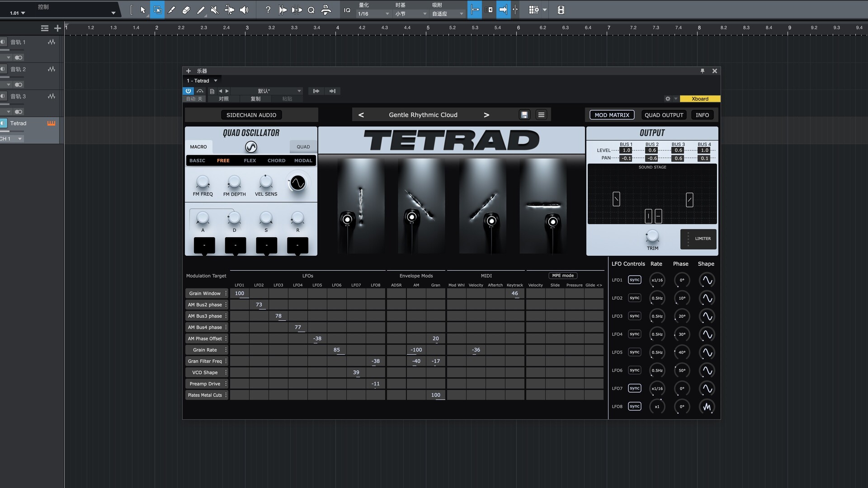This screenshot has width=868, height=488.
Task: Open plugin settings gear icon
Action: (668, 99)
